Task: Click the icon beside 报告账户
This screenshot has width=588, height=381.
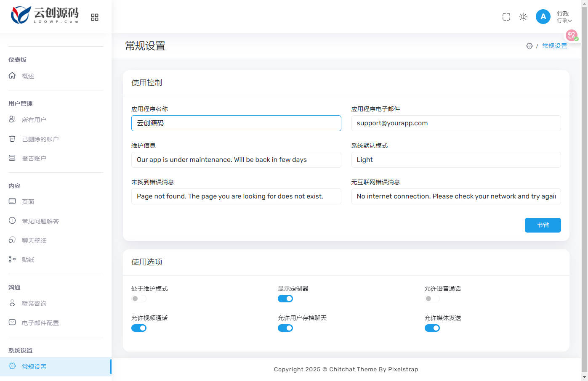Action: coord(12,158)
